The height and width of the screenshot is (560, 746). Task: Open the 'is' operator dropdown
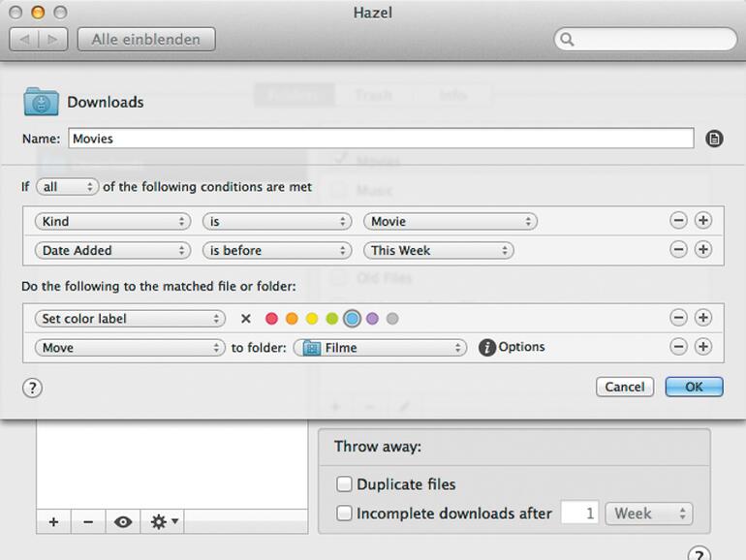[x=277, y=221]
